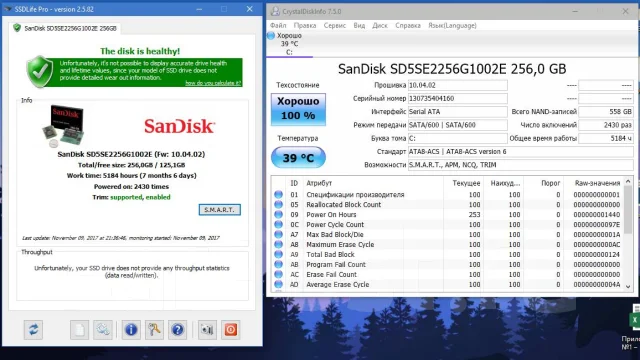Open the blue question mark help icon

tap(177, 329)
